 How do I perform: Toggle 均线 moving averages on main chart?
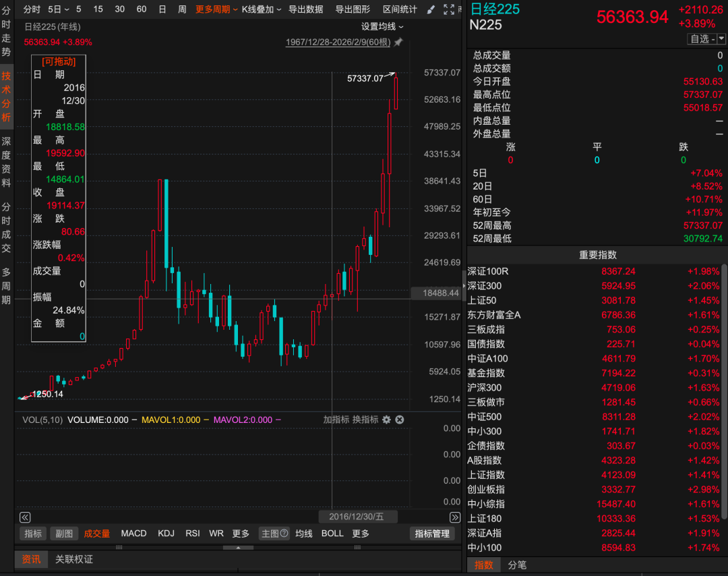point(303,534)
